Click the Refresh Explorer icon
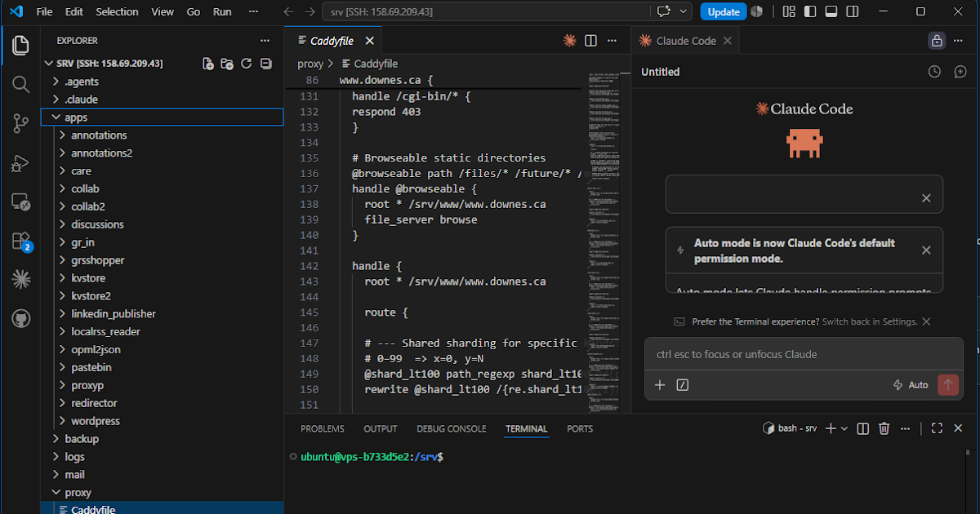Image resolution: width=980 pixels, height=514 pixels. tap(246, 64)
